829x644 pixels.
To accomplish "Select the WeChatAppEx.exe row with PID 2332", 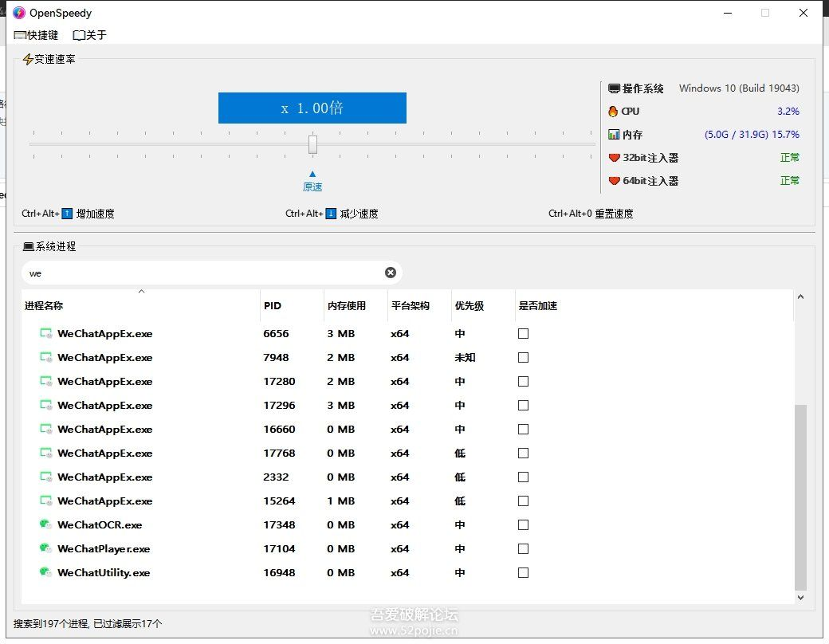I will pyautogui.click(x=407, y=477).
